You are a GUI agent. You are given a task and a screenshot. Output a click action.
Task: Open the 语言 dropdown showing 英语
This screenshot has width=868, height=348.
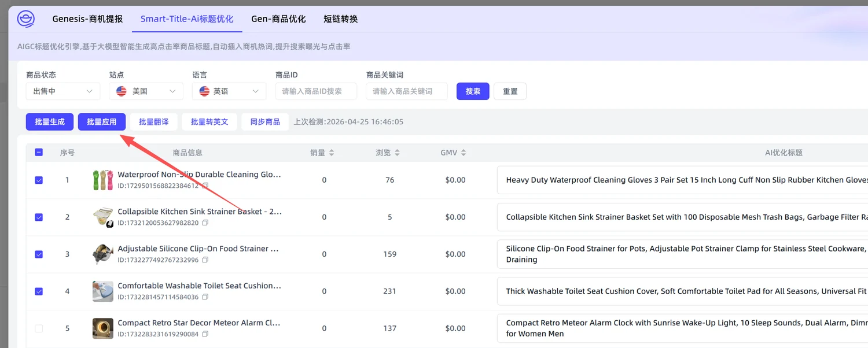(229, 91)
